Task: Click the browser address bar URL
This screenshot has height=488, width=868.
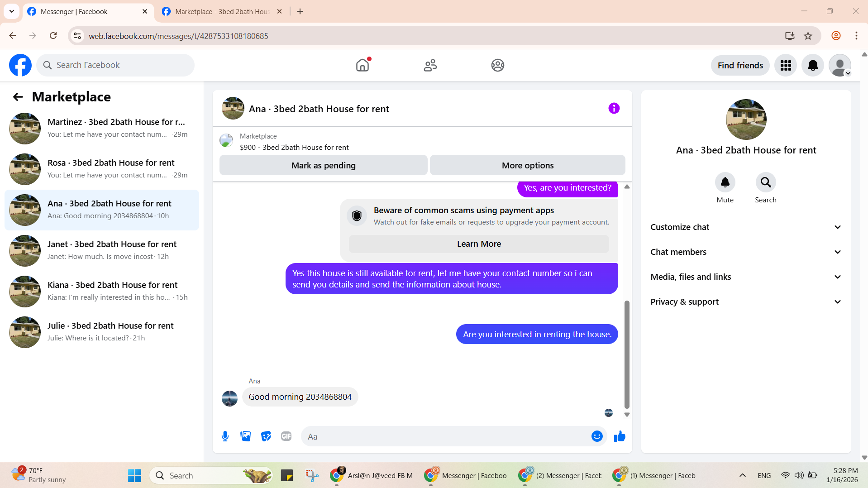Action: (178, 36)
